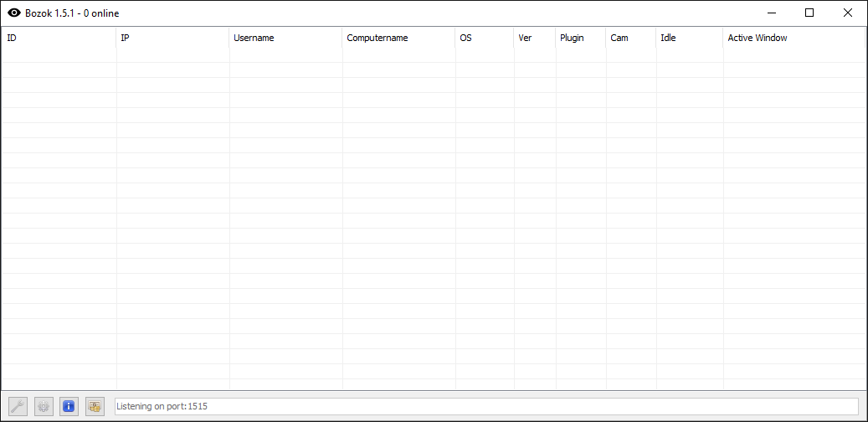The height and width of the screenshot is (422, 868).
Task: Maximize the Bozok window
Action: [809, 13]
